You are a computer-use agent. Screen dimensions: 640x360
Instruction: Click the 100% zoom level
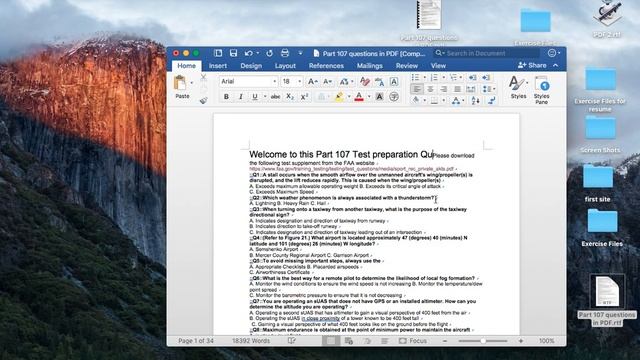tap(547, 340)
